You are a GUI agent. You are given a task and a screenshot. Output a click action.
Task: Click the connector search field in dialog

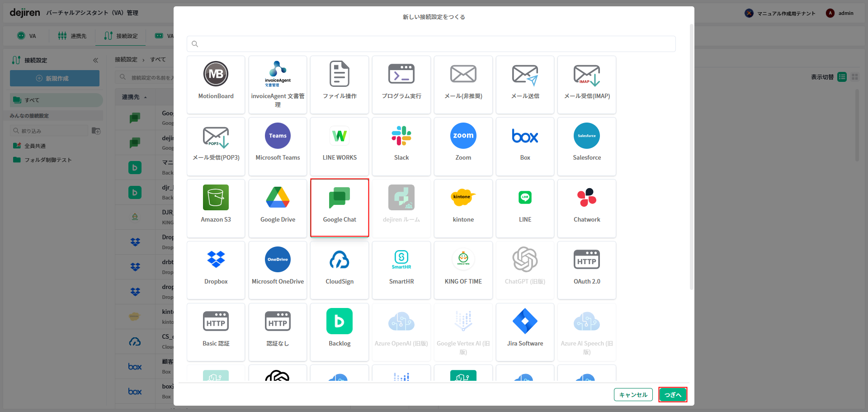click(x=431, y=44)
